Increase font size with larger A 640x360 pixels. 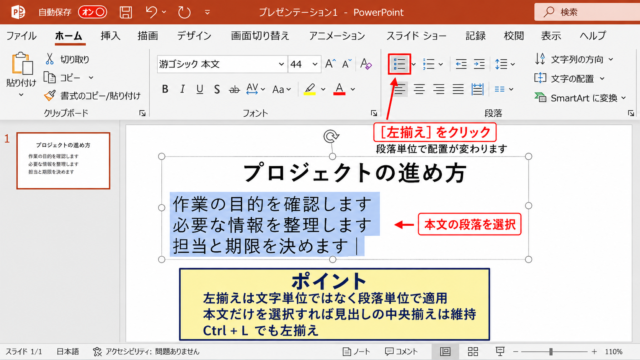(x=330, y=64)
